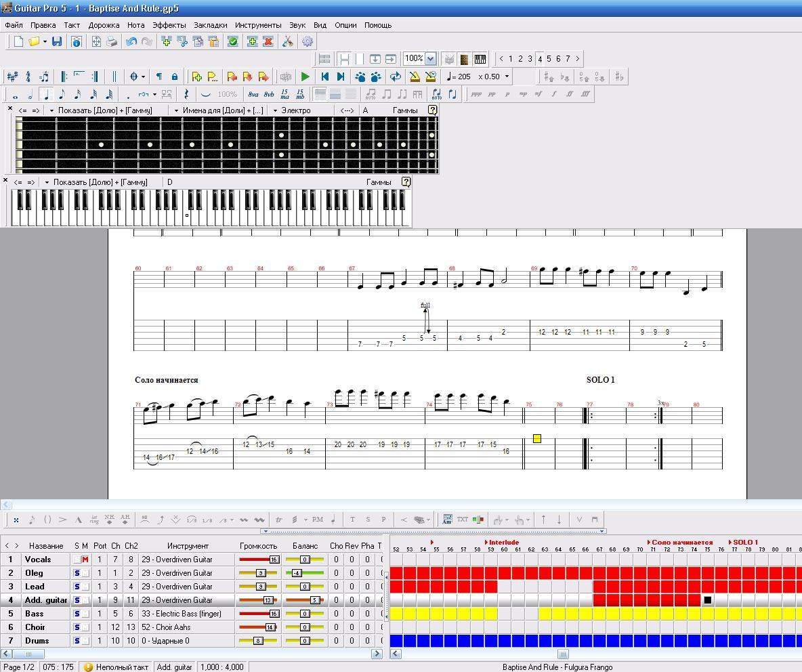Open the fretboard 'Показать [Долю] + [Гамму]' dropdown

[x=51, y=110]
